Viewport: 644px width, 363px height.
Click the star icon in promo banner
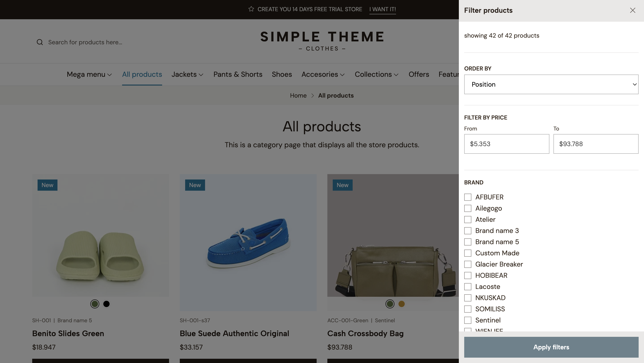click(251, 9)
